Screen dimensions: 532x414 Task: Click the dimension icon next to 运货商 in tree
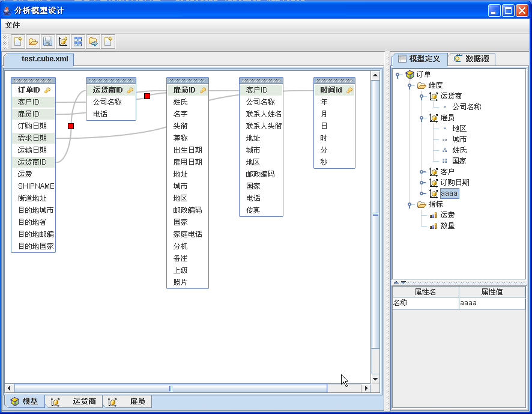pyautogui.click(x=434, y=96)
